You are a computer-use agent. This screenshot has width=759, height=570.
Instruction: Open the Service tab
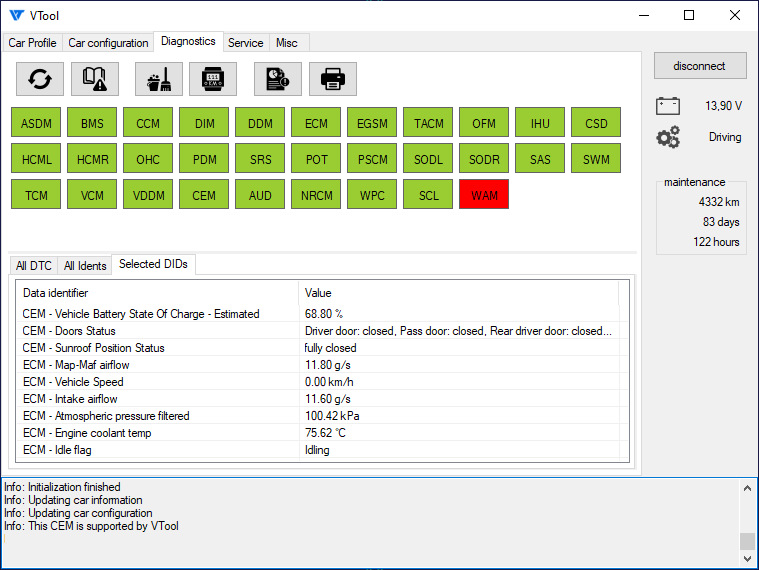point(245,43)
